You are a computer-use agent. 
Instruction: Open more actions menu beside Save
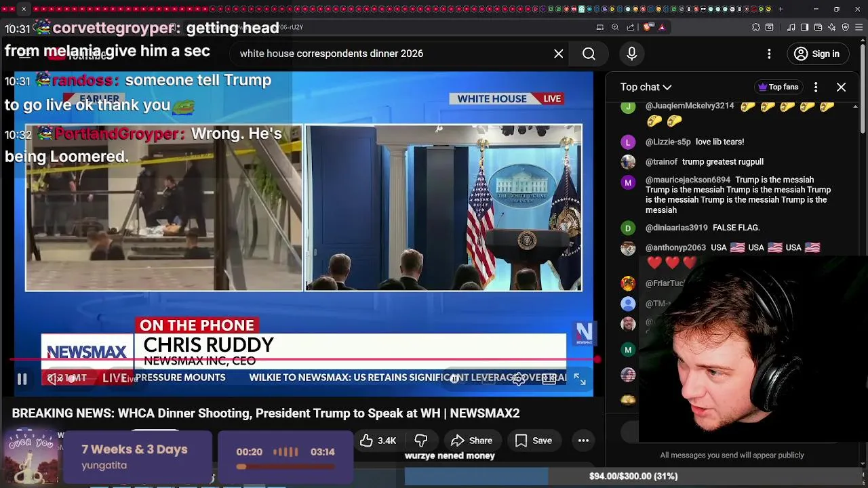pos(583,441)
